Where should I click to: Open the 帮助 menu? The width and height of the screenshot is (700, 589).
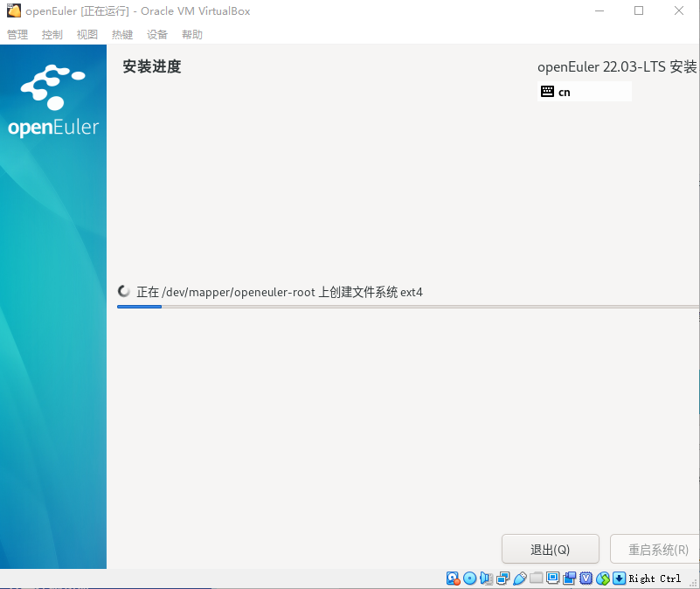[x=192, y=34]
